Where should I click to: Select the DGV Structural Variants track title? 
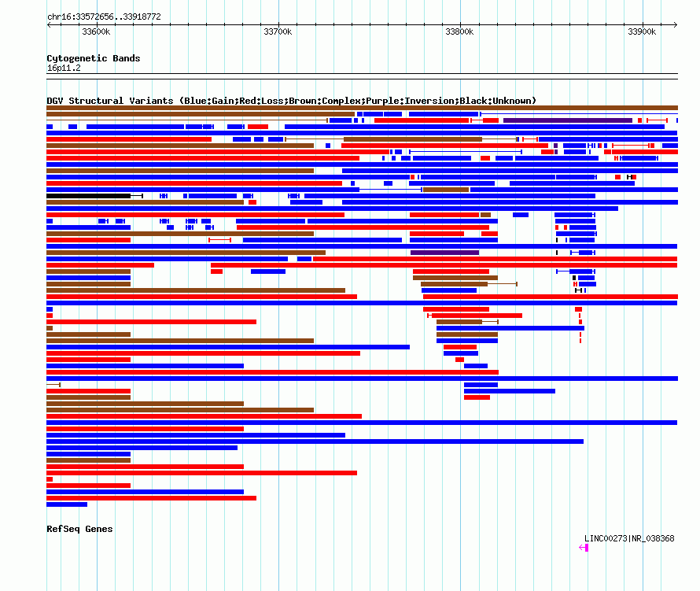[x=292, y=101]
